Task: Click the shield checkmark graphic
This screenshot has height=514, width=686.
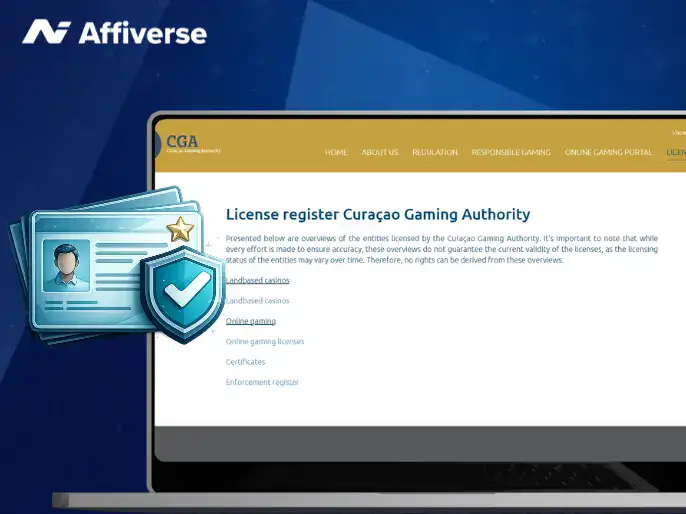Action: 183,294
